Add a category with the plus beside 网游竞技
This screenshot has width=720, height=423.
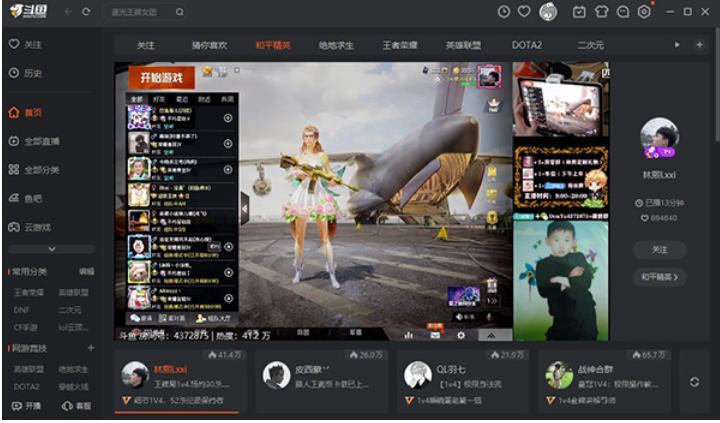(91, 348)
